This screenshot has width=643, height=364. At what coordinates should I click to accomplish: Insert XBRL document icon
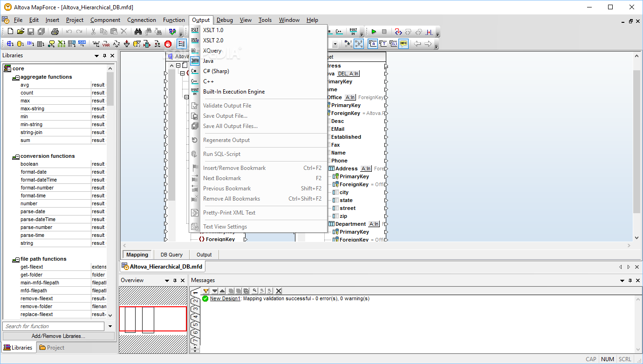point(72,44)
